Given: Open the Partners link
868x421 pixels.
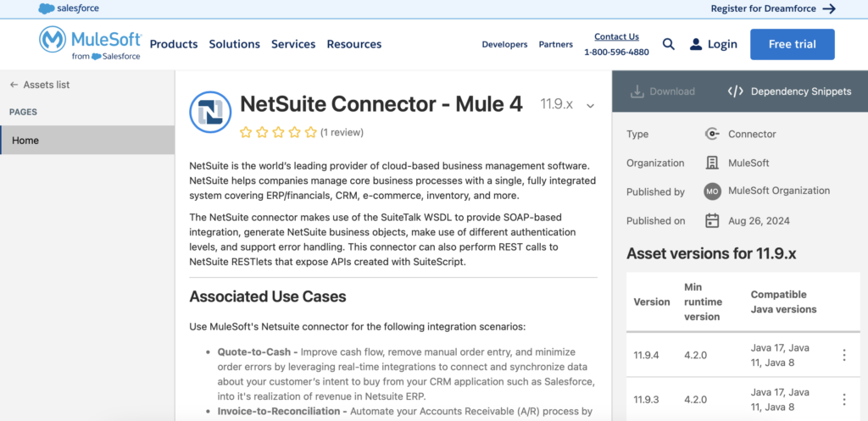Looking at the screenshot, I should tap(556, 44).
